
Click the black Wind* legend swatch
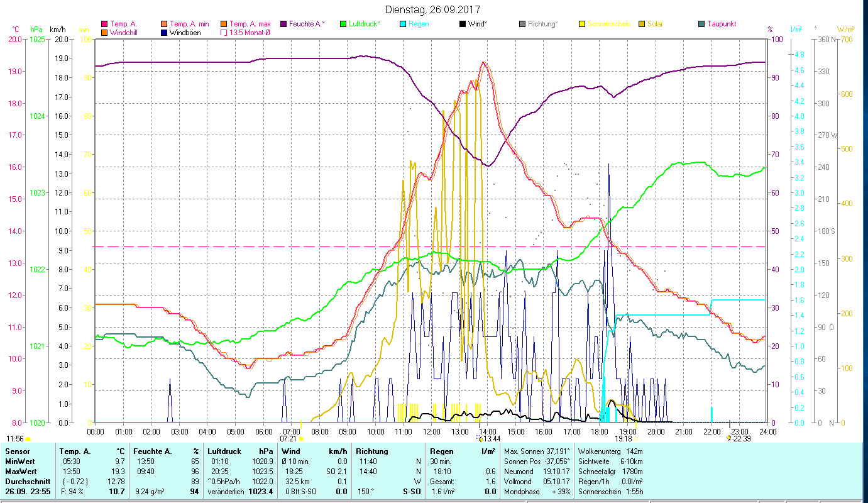click(x=463, y=25)
